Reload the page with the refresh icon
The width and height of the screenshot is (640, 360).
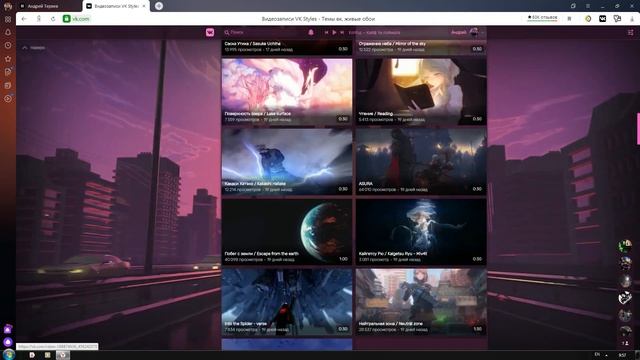53,19
